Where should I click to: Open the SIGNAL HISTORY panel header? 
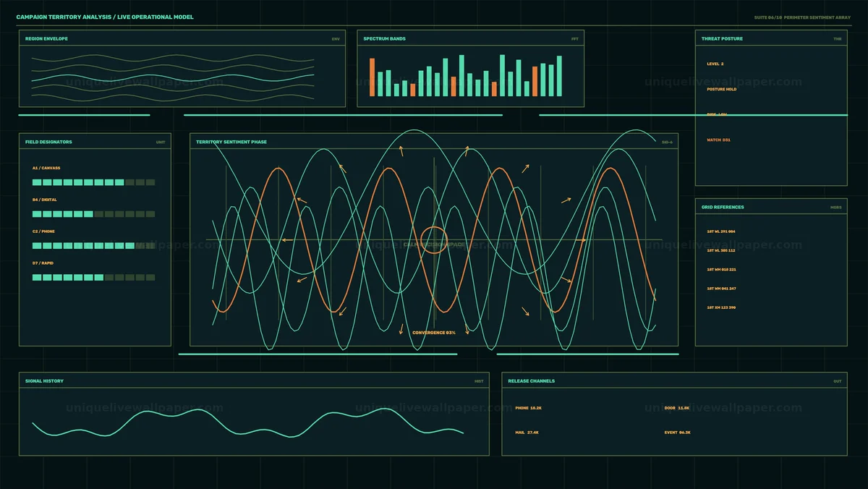tap(44, 380)
